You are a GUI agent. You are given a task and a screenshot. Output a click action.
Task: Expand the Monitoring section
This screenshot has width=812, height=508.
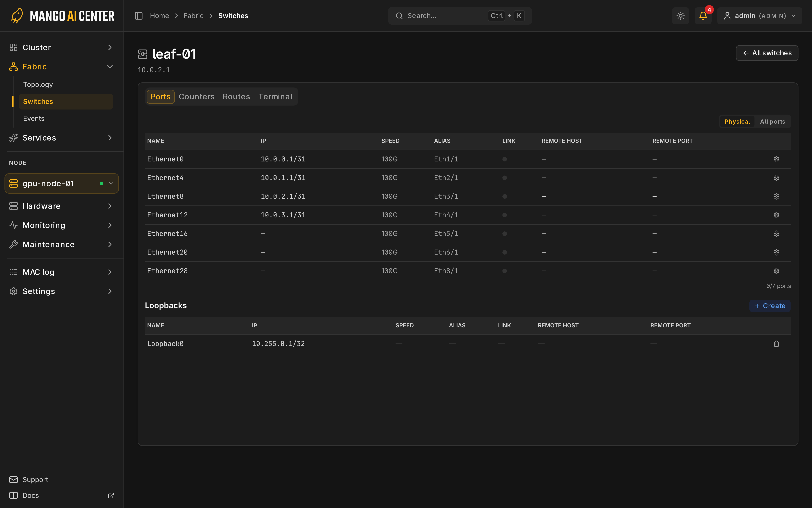click(62, 225)
